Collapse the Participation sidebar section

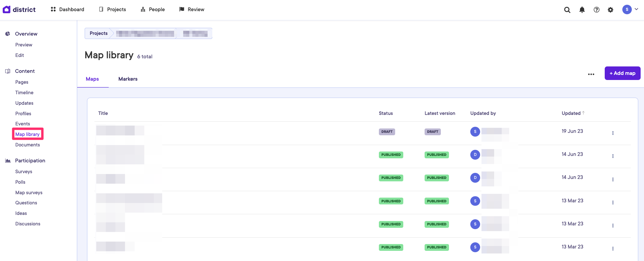click(x=30, y=161)
